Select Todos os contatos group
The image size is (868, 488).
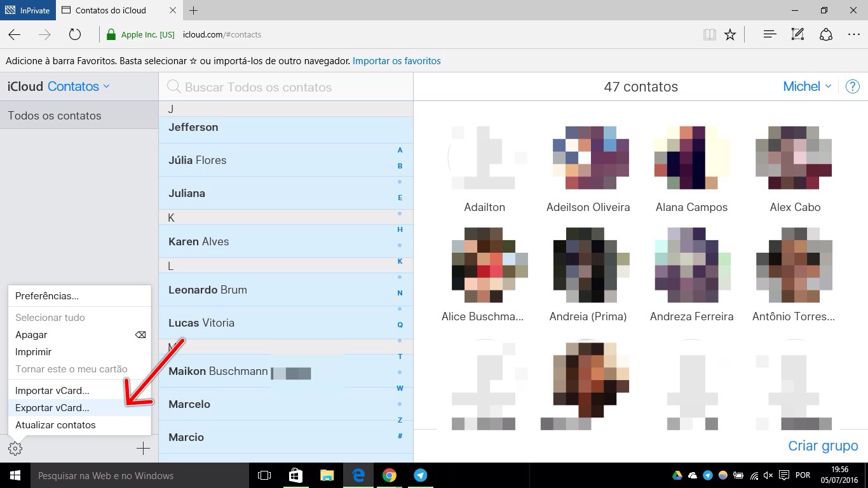point(79,116)
